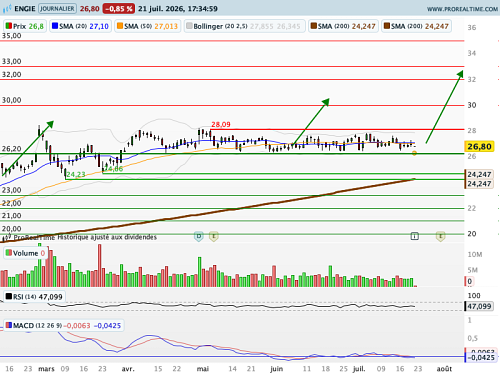The width and height of the screenshot is (500, 375).
Task: Click the red-green Prix indicator icon
Action: pos(9,26)
